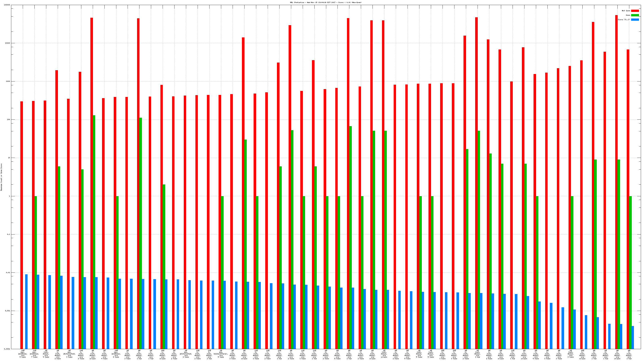
Task: Click the green Spam legend swatch
Action: (x=635, y=15)
